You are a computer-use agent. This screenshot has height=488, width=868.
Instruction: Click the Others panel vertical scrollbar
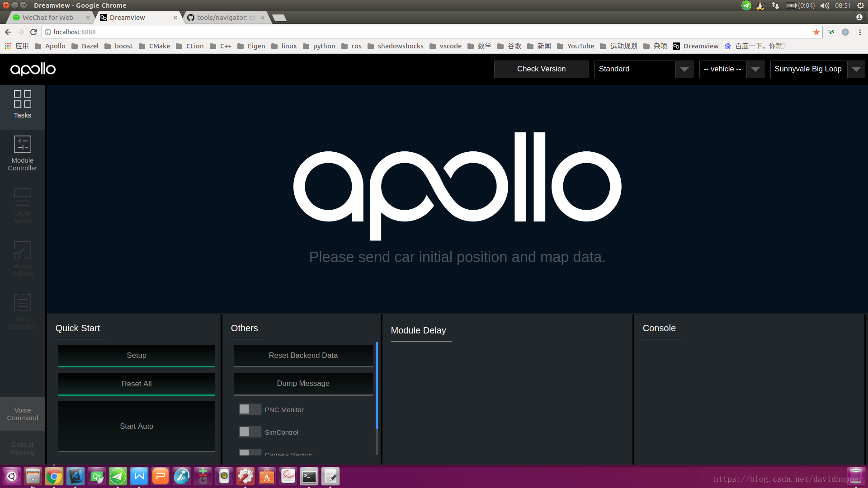(x=377, y=385)
